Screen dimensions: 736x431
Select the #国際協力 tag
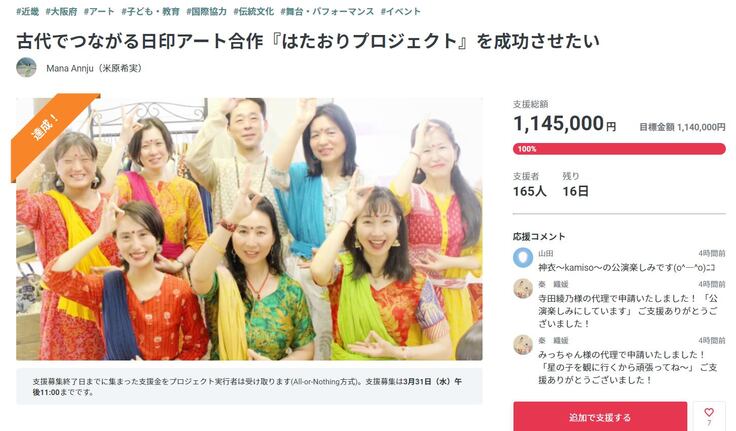click(x=206, y=12)
